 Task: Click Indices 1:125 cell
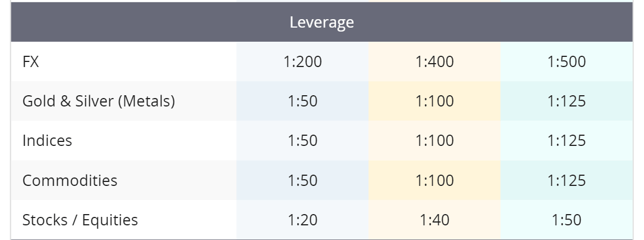coord(566,140)
